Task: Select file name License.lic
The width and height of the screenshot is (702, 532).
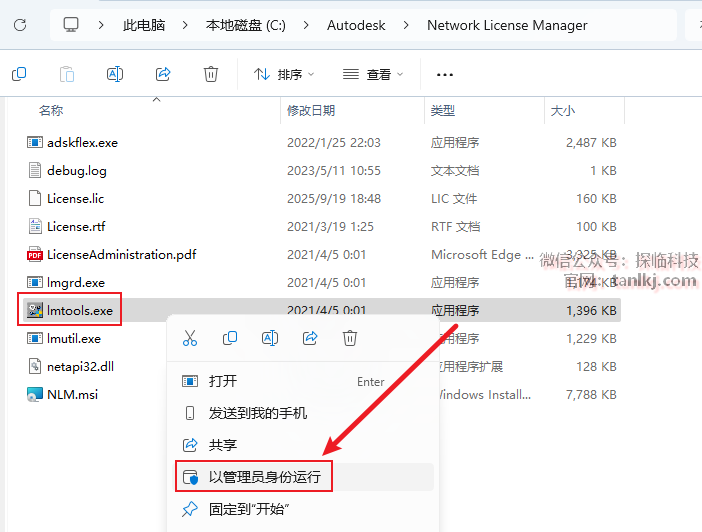Action: tap(75, 198)
